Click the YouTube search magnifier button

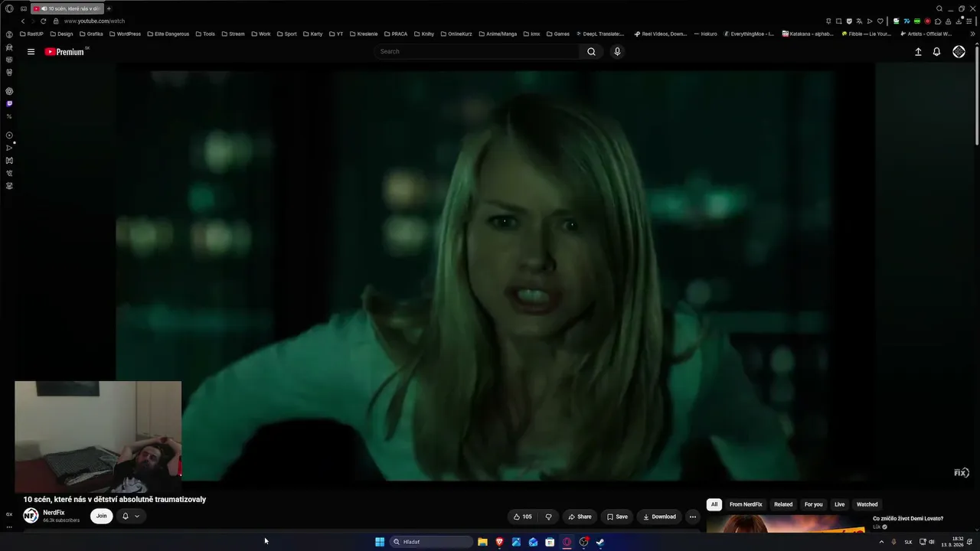click(x=591, y=52)
